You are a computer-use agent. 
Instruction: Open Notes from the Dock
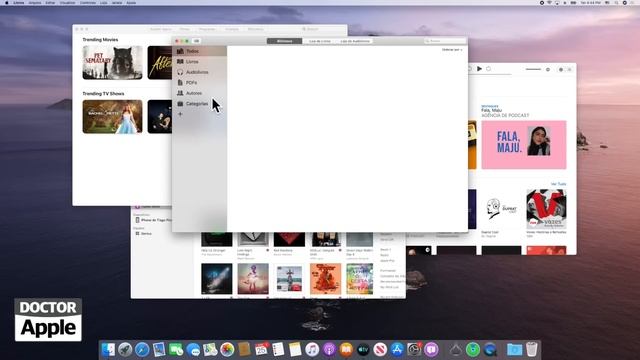(295, 349)
